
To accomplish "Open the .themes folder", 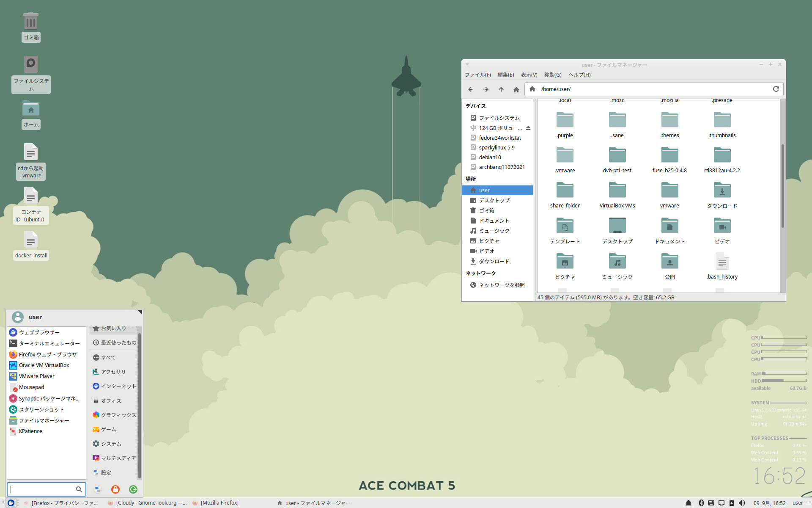I will pos(669,125).
